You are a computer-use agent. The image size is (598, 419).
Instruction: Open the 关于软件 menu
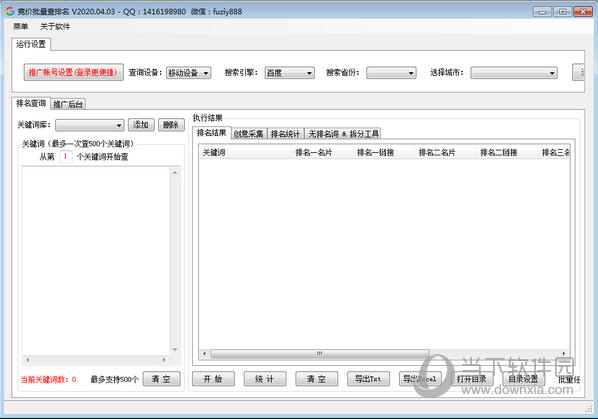tap(55, 26)
